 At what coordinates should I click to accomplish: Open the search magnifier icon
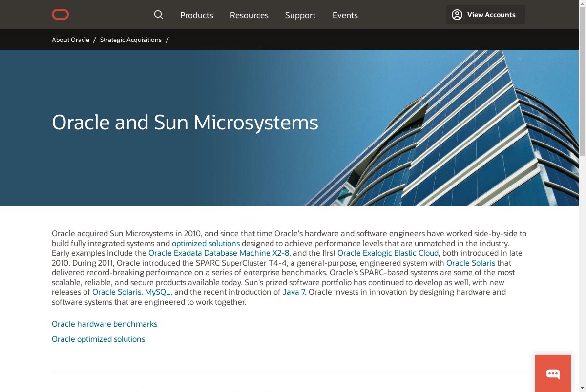159,15
